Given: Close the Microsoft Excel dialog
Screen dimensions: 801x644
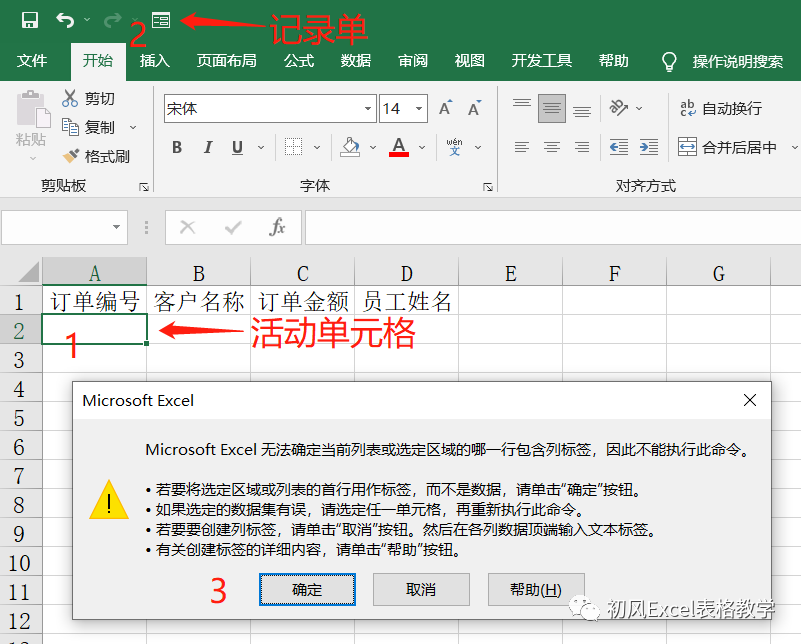Looking at the screenshot, I should point(750,400).
